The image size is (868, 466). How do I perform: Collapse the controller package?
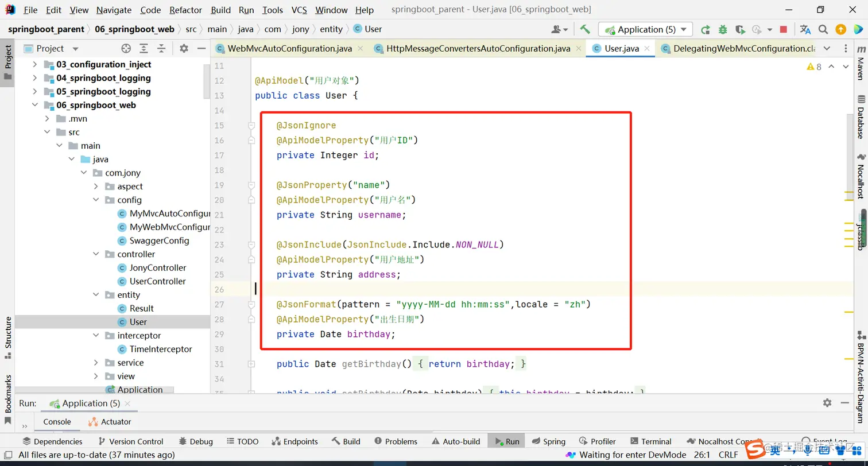tap(96, 254)
